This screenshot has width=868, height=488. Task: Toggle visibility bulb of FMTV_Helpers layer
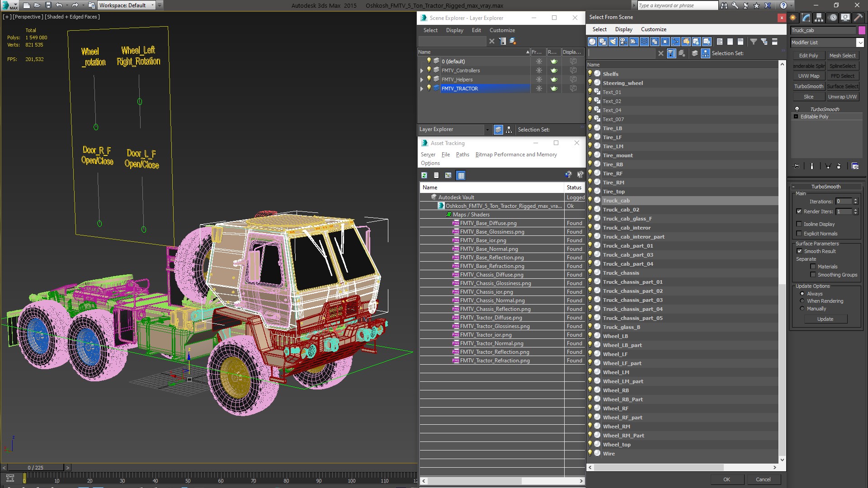point(429,79)
